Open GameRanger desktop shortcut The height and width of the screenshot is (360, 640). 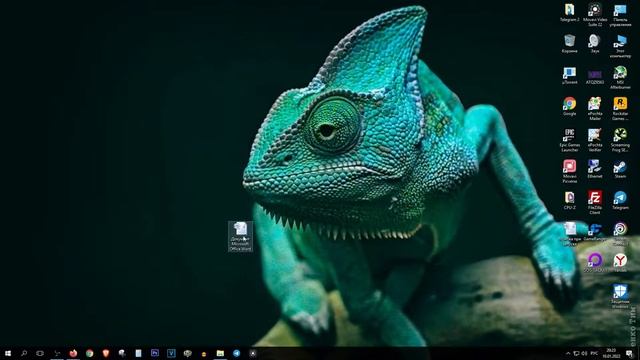[x=595, y=232]
